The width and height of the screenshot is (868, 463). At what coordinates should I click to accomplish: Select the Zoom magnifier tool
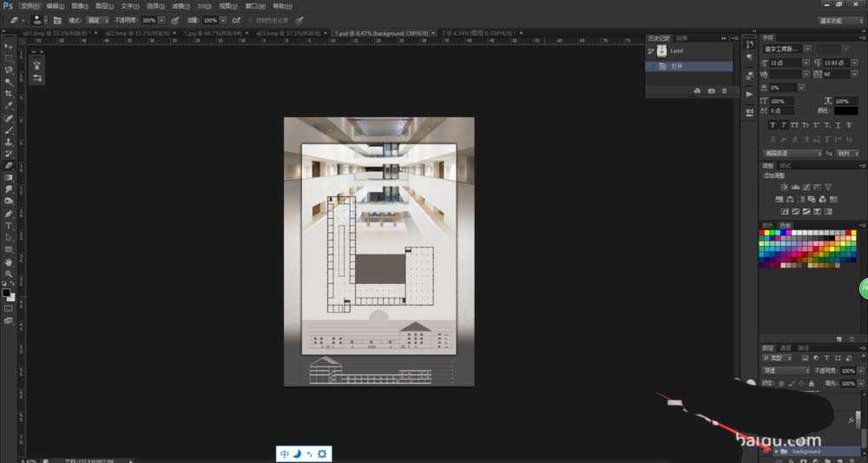click(9, 273)
